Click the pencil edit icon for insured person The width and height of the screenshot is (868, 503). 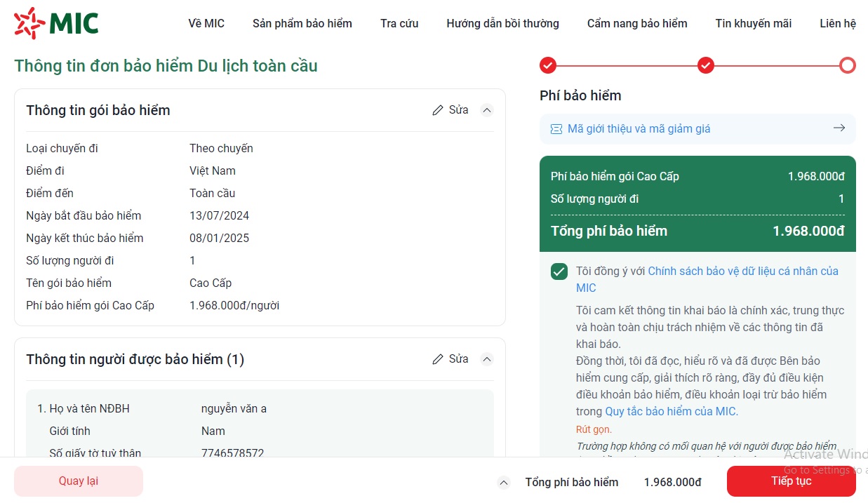[x=438, y=359]
